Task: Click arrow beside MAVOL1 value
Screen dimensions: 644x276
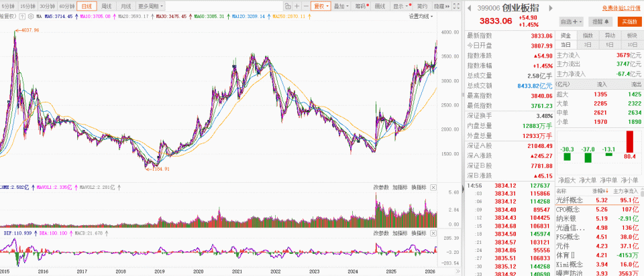Action: pos(76,188)
